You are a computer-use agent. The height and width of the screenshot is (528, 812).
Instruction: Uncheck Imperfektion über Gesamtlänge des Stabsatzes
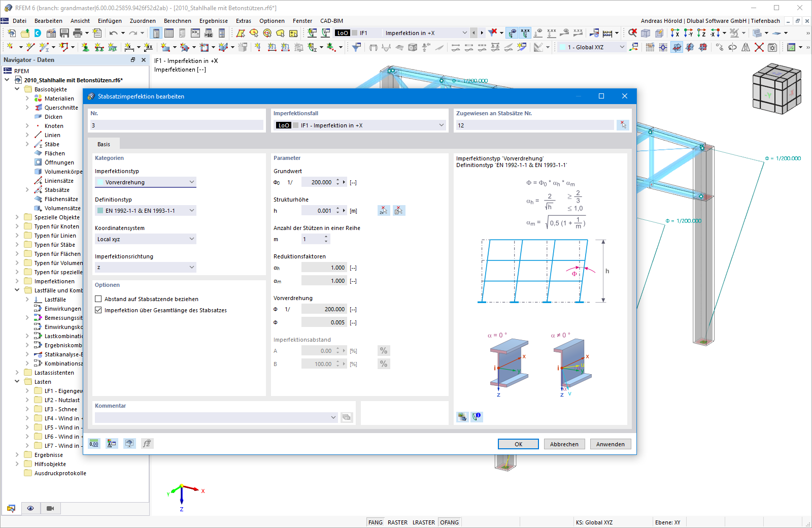coord(98,310)
